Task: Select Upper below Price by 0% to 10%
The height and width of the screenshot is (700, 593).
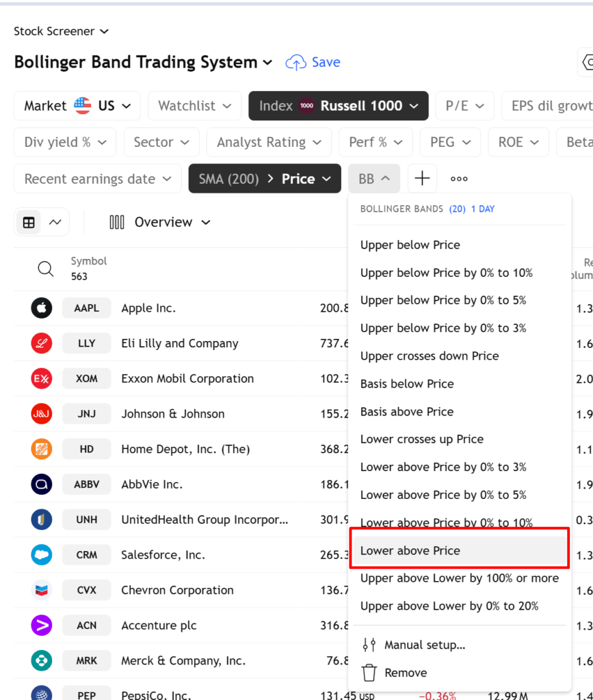Action: tap(460, 273)
